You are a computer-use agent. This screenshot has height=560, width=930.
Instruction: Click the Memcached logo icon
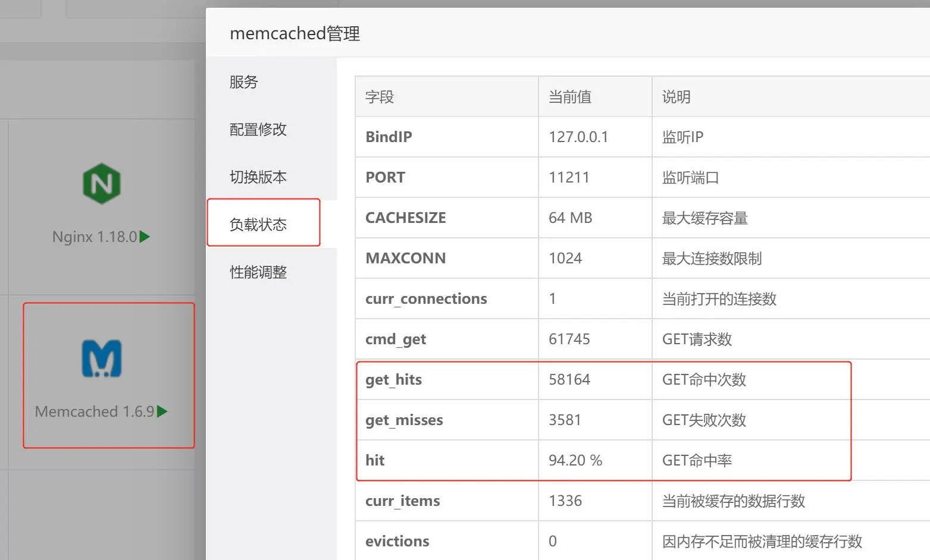(102, 358)
